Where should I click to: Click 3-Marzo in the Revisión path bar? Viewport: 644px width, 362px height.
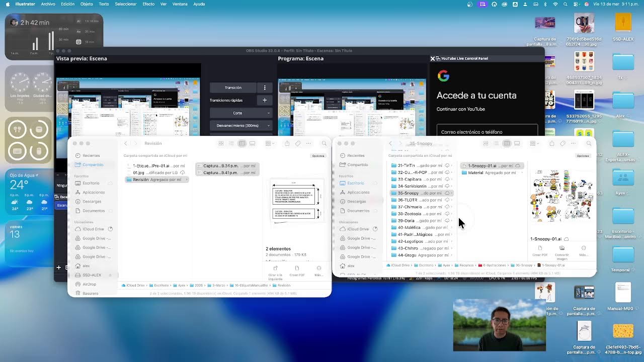tap(216, 285)
